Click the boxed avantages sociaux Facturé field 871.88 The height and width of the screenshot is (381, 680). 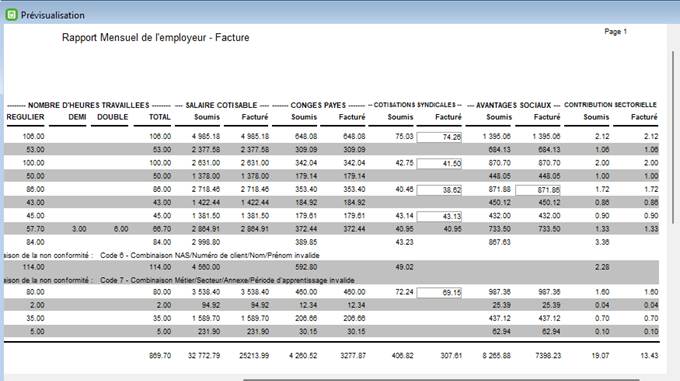click(538, 190)
